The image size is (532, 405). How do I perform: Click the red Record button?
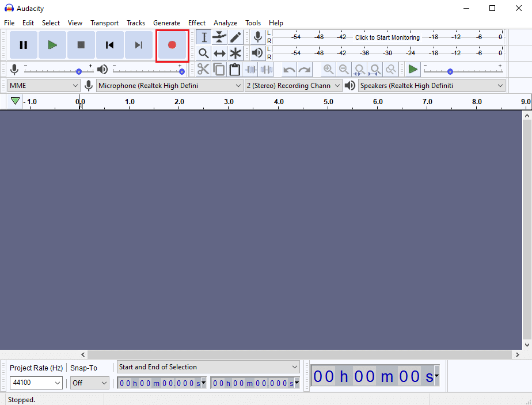click(x=172, y=45)
